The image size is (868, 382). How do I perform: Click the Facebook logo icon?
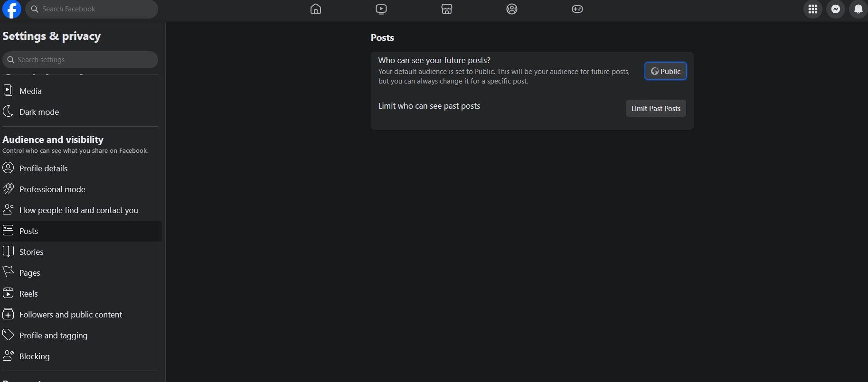(x=11, y=9)
